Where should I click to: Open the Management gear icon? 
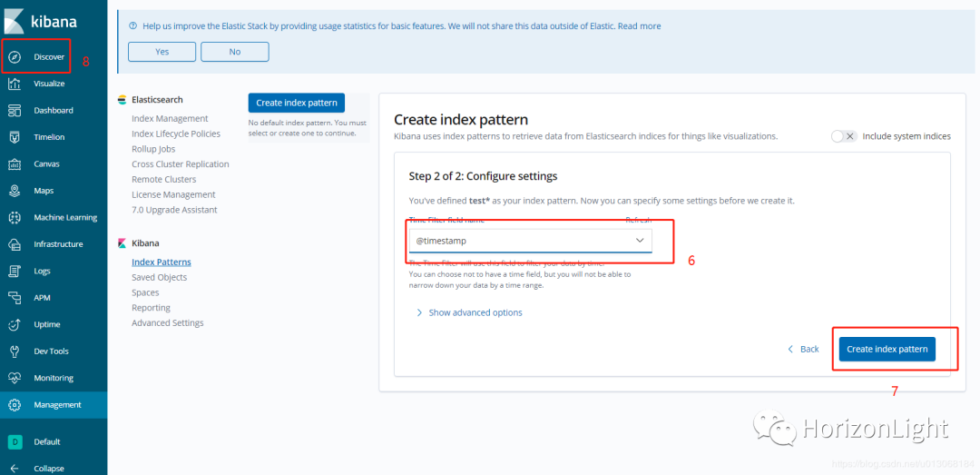15,405
